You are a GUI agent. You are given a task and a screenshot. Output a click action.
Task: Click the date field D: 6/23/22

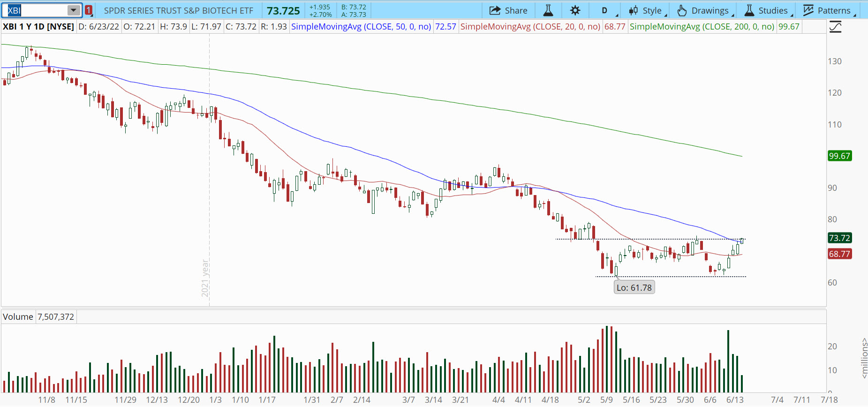98,27
